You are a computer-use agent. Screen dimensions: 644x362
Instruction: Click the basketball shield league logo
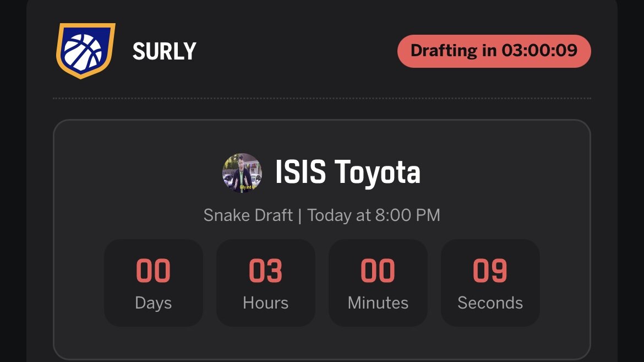[85, 51]
